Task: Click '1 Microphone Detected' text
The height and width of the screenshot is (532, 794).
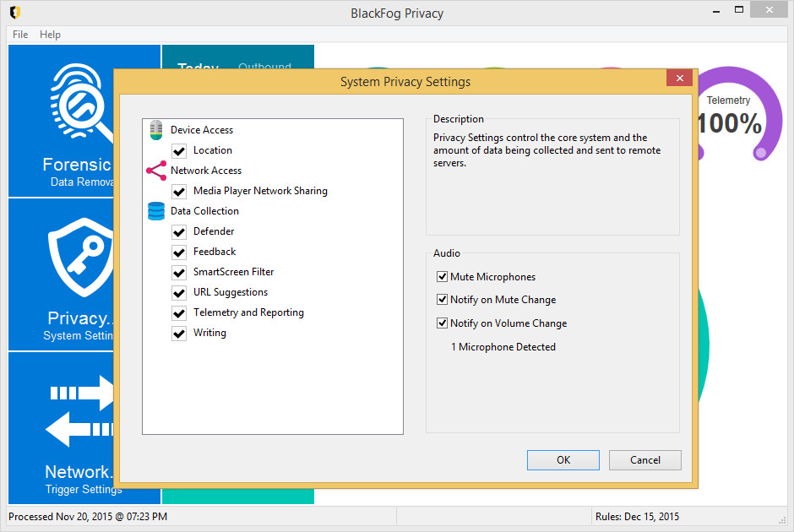Action: pos(503,347)
